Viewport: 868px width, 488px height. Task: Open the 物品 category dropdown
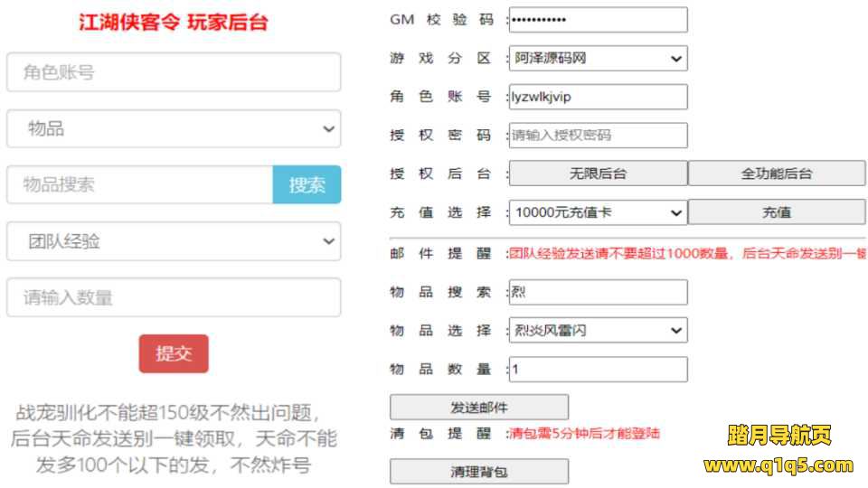pos(173,129)
